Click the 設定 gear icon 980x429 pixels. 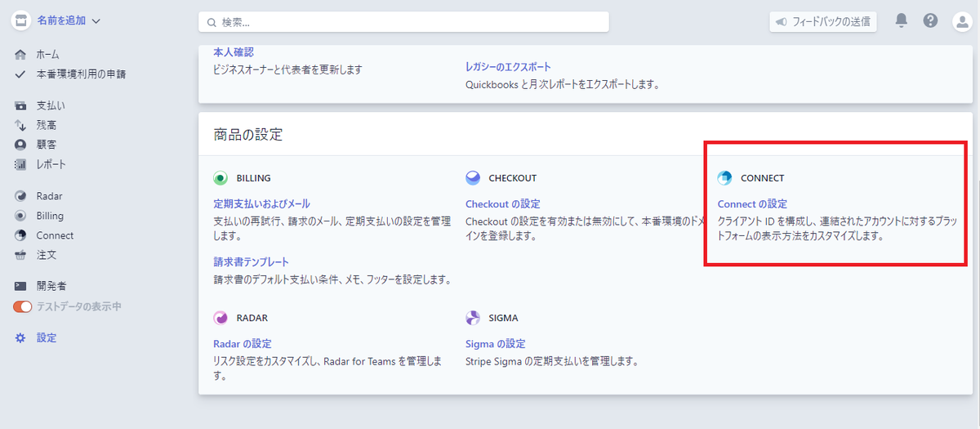pos(21,337)
